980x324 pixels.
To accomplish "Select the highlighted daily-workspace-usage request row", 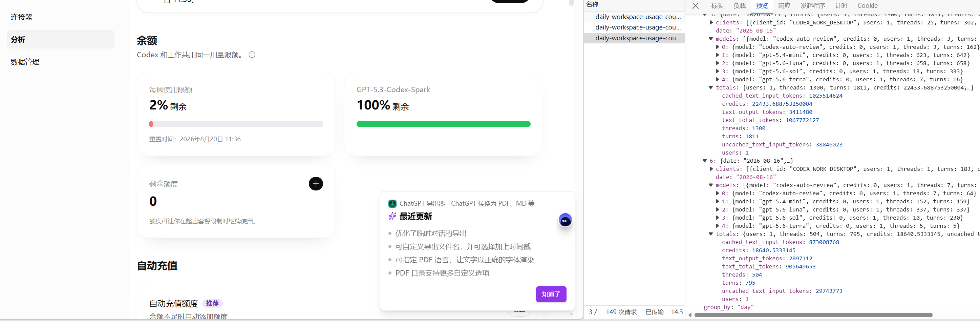I will click(634, 38).
